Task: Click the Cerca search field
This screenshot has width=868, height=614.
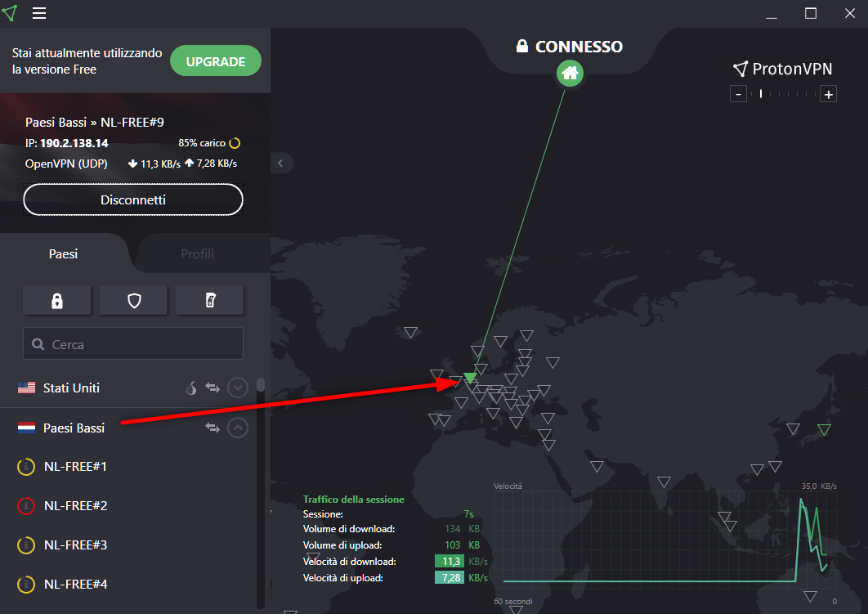Action: (x=133, y=344)
